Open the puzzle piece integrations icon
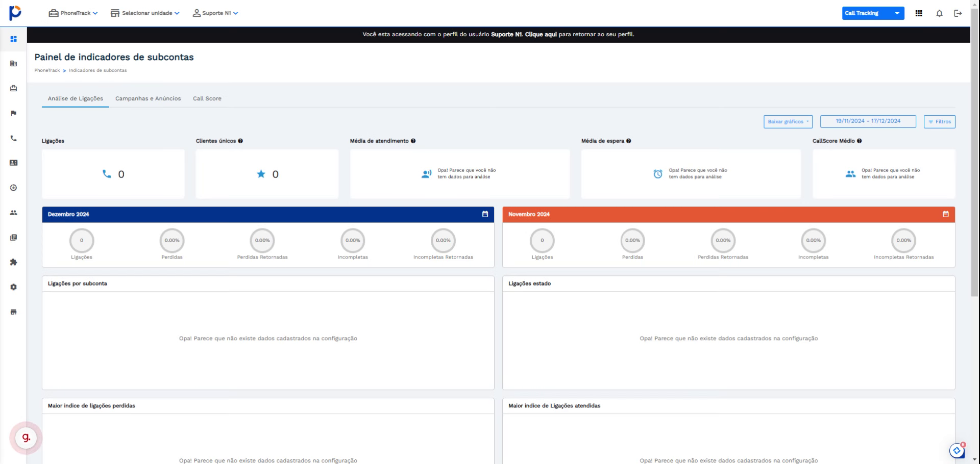This screenshot has width=980, height=464. click(x=14, y=262)
